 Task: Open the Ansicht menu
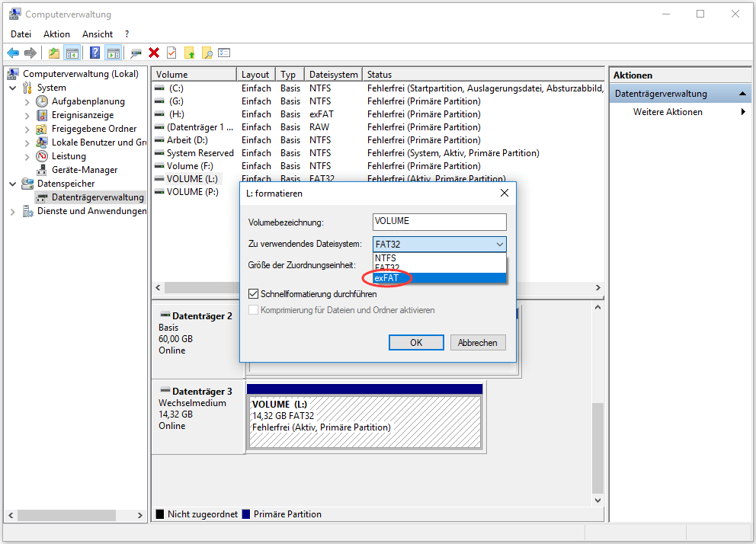(98, 34)
